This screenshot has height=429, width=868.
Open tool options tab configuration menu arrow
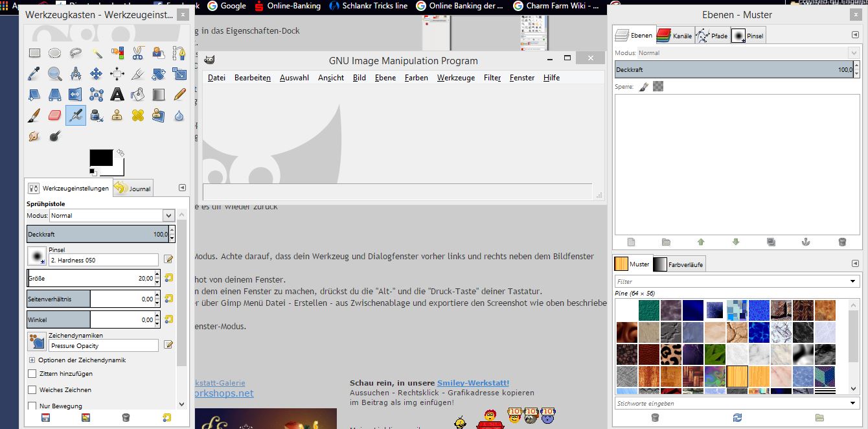point(182,188)
